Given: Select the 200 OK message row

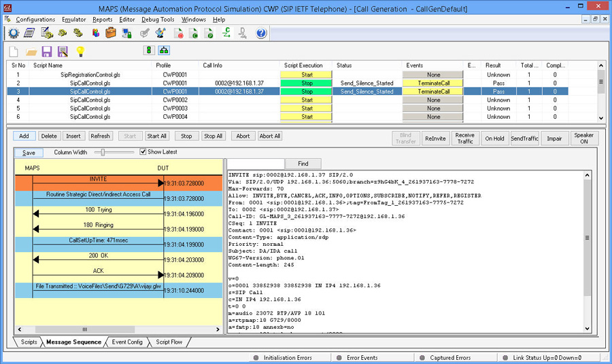Looking at the screenshot, I should point(118,259).
